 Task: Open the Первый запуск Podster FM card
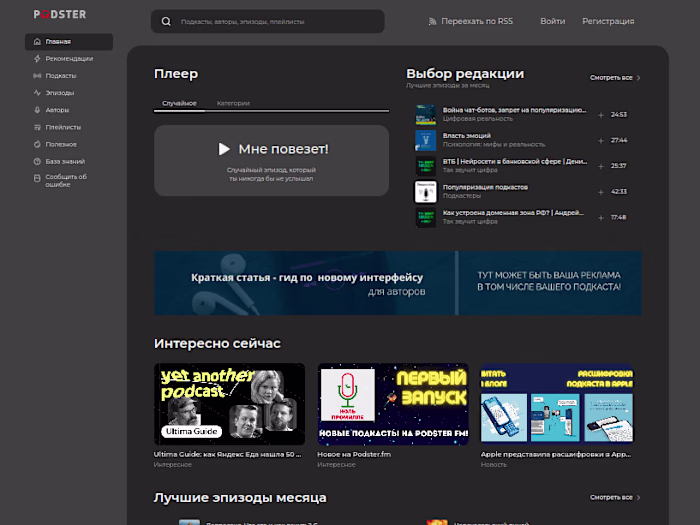coord(393,404)
